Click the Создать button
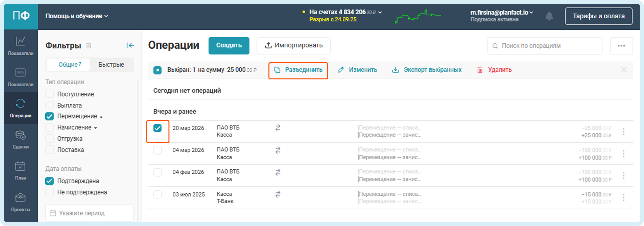Screen dimensions: 644x226 (229, 46)
